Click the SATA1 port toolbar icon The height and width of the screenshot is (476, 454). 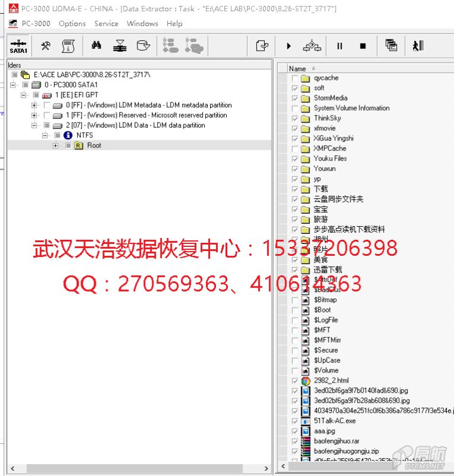pyautogui.click(x=18, y=46)
